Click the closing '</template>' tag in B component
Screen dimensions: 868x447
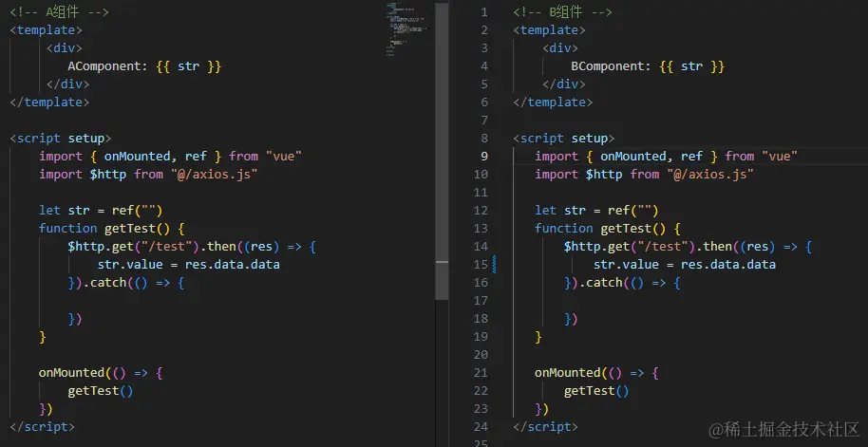pos(553,102)
